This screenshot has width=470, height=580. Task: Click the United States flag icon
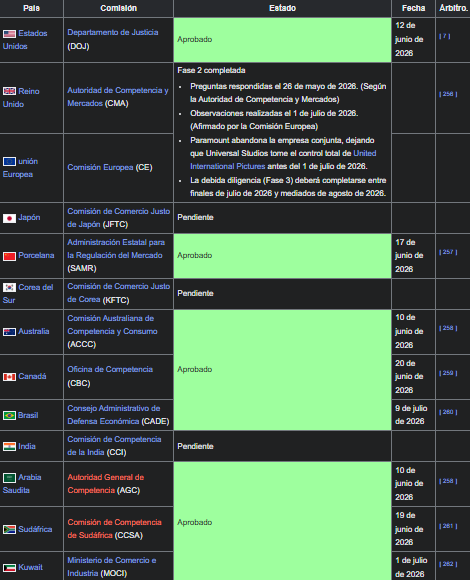coord(9,34)
